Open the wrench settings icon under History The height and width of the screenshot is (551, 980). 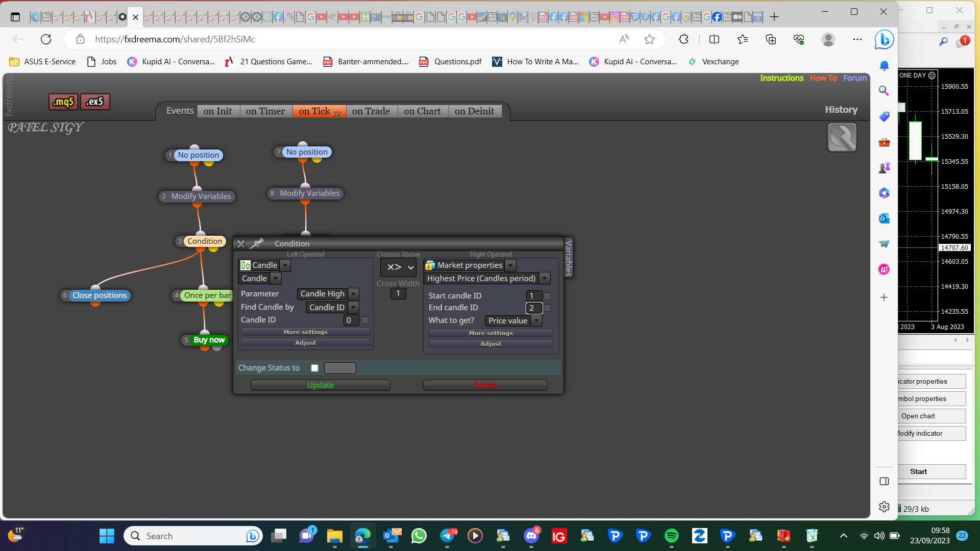click(842, 137)
